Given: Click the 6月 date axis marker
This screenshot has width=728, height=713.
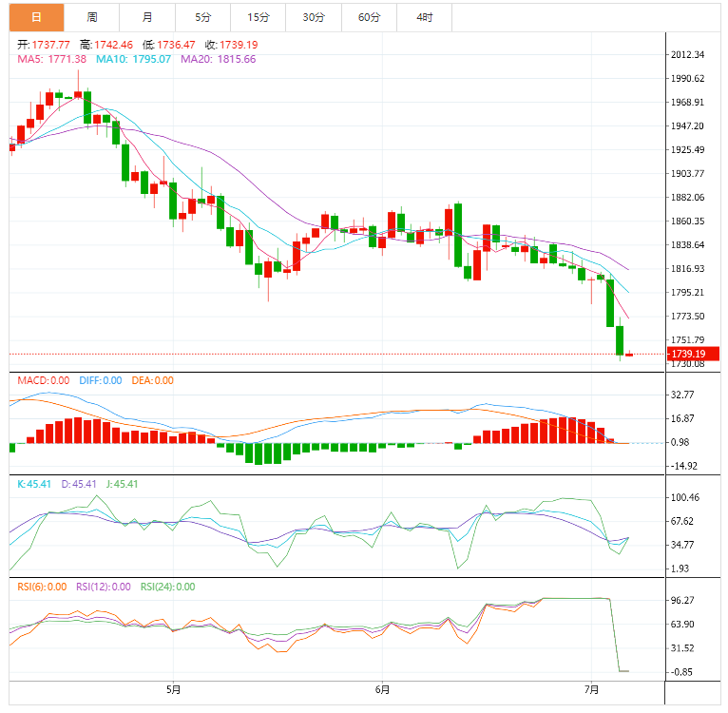Looking at the screenshot, I should 382,690.
